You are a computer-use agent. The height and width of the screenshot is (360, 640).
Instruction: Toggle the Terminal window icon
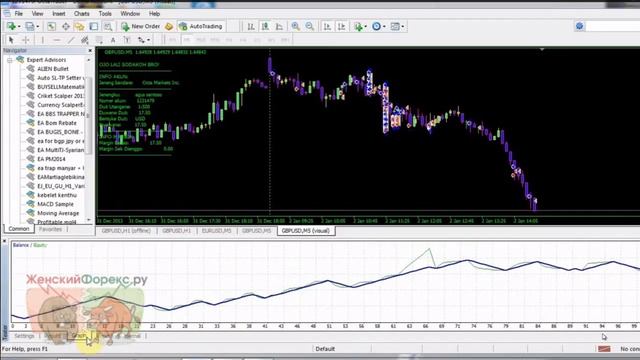point(93,27)
